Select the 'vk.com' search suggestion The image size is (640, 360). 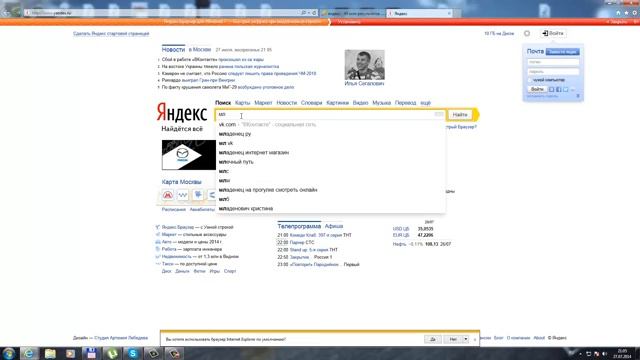(x=330, y=124)
